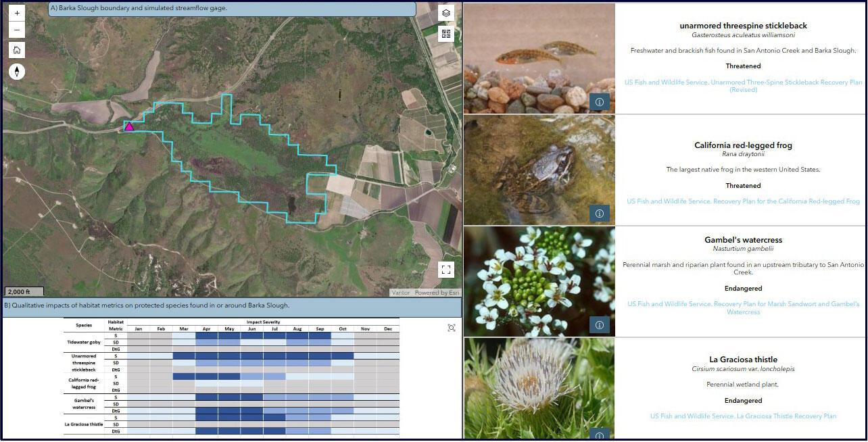This screenshot has height=442, width=868.
Task: Zoom in on the map
Action: (16, 12)
